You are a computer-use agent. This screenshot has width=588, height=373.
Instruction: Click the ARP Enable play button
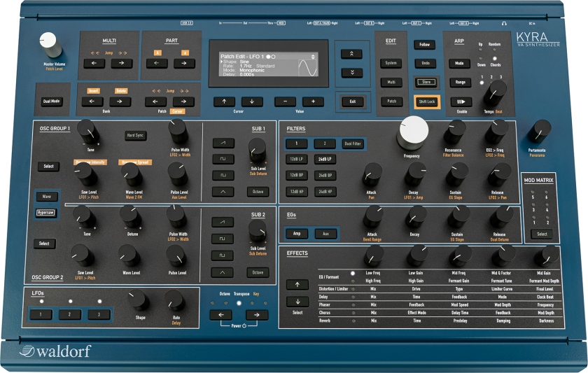pyautogui.click(x=461, y=101)
